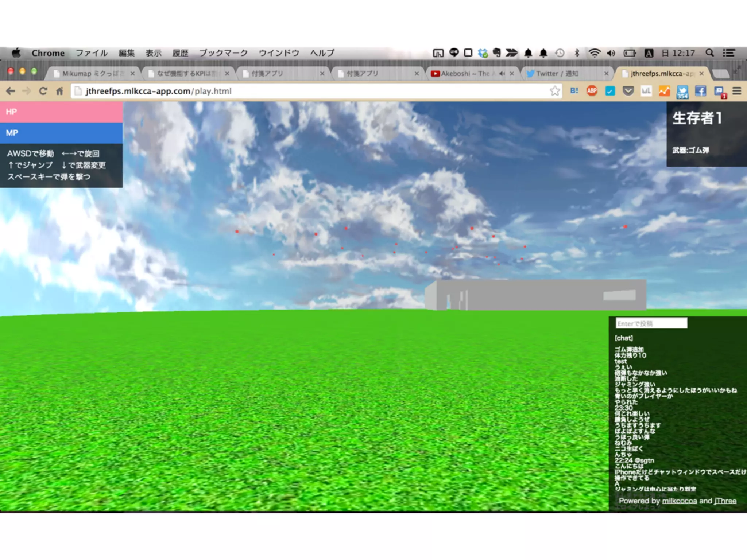Expand the Notification Center list icon
The image size is (747, 560).
(x=729, y=53)
